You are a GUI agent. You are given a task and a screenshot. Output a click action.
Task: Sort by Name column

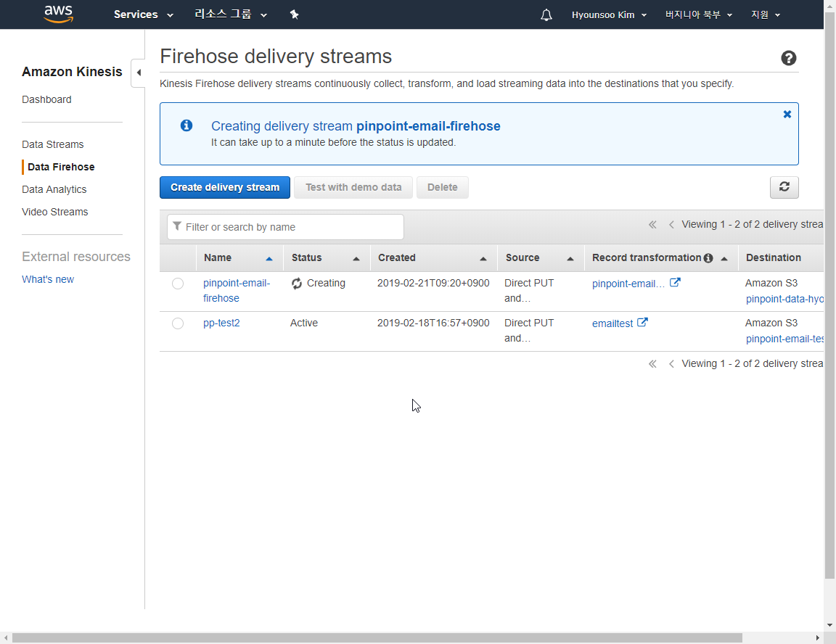pos(240,257)
